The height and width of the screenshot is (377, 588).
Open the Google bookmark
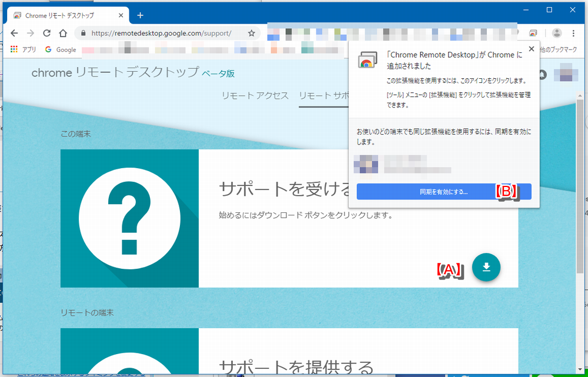coord(61,49)
